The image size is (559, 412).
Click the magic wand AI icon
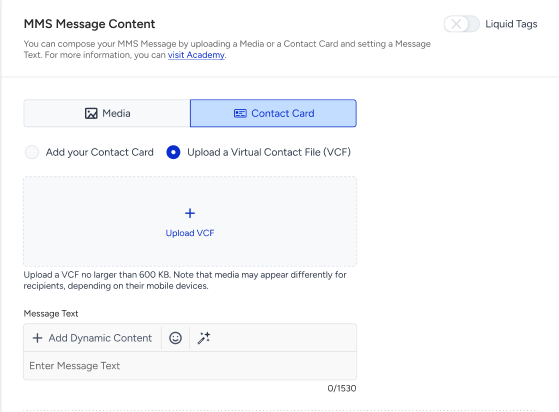[x=204, y=338]
